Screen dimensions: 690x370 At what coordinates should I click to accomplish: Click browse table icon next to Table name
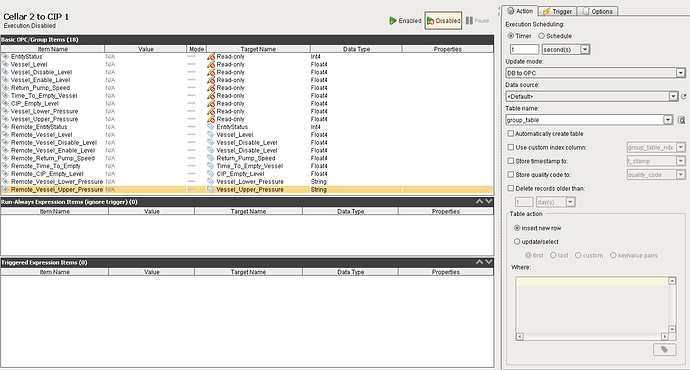click(x=681, y=120)
